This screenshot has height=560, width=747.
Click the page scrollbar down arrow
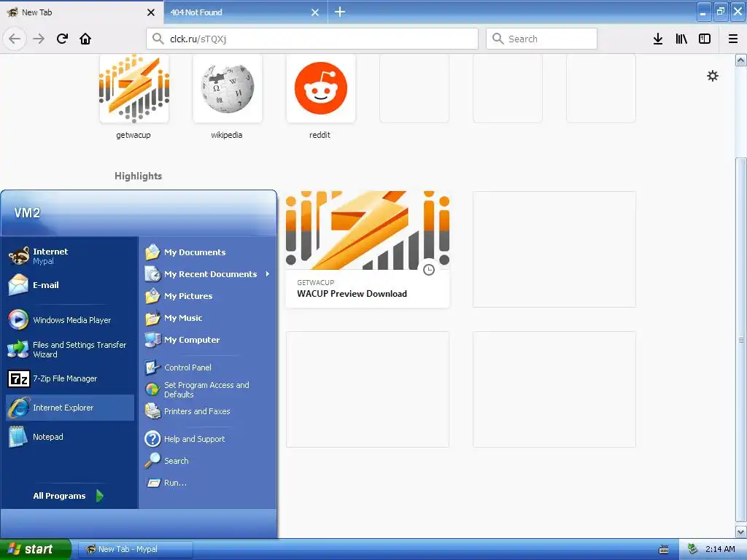tap(741, 532)
